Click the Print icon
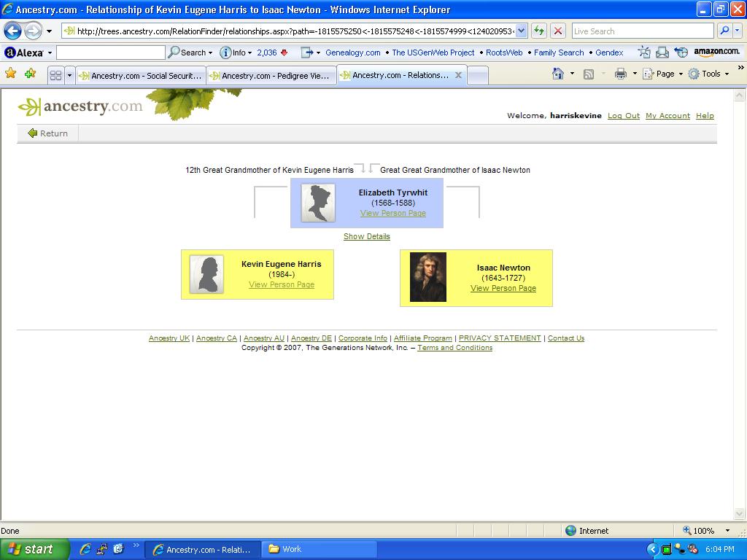Image resolution: width=747 pixels, height=560 pixels. click(x=620, y=74)
